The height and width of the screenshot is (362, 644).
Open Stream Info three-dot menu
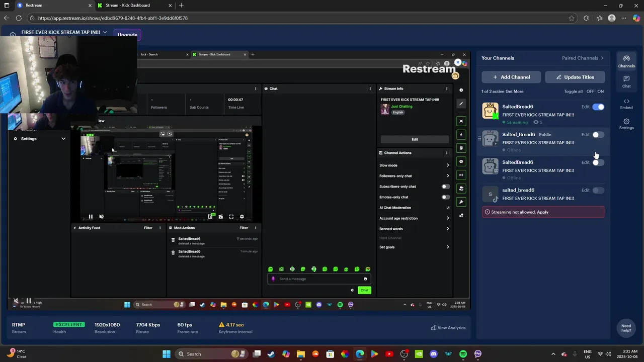(x=446, y=88)
